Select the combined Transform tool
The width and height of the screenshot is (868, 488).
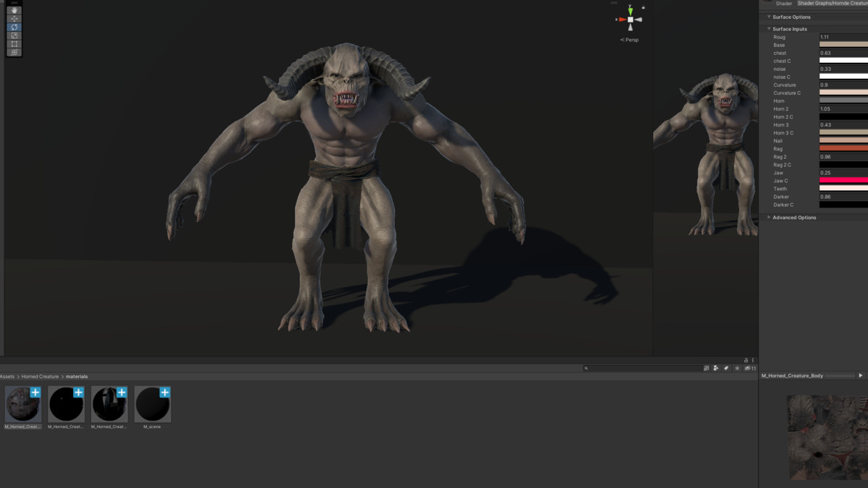pyautogui.click(x=14, y=52)
